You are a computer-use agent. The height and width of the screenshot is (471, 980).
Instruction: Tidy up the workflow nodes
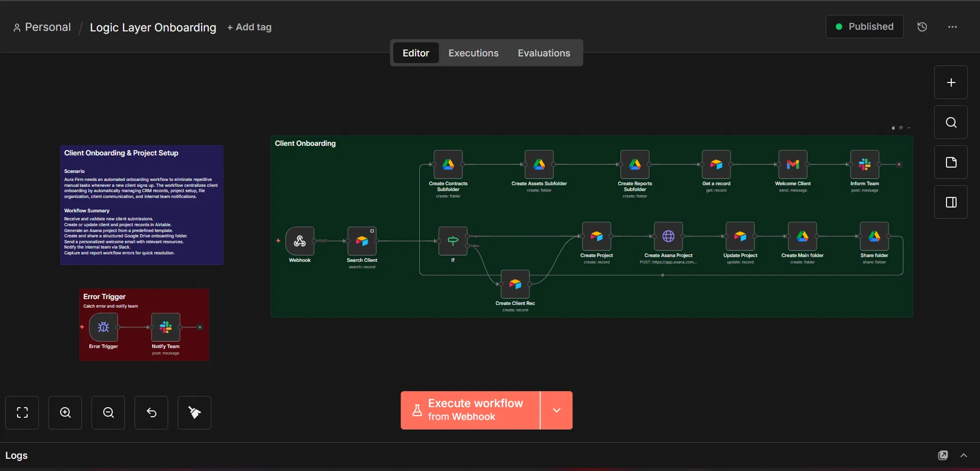coord(195,412)
